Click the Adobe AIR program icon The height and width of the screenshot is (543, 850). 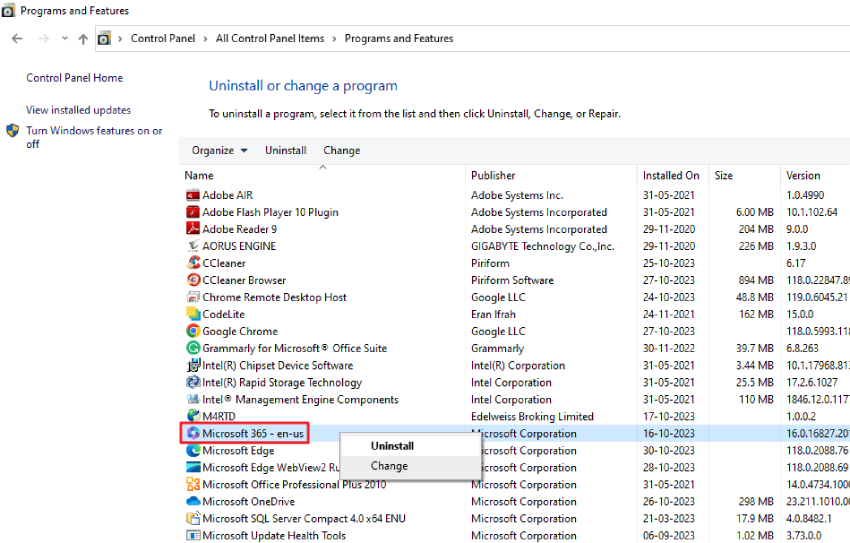click(x=194, y=195)
